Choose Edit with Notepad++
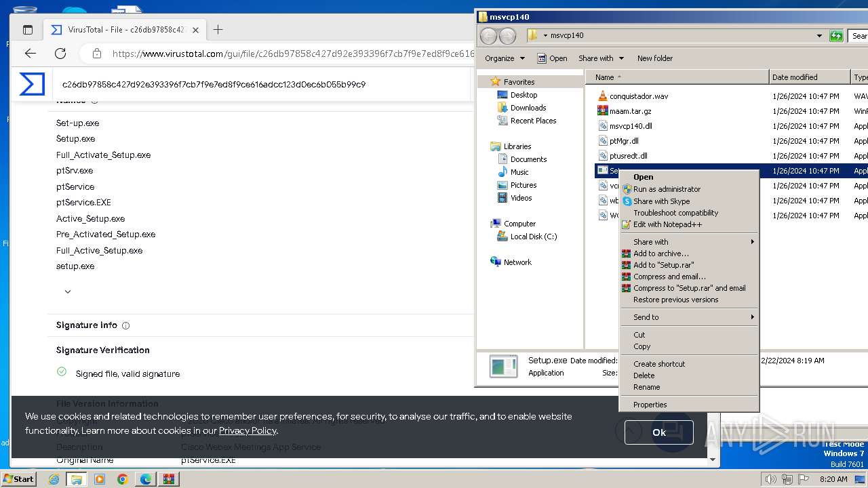This screenshot has width=868, height=488. [689, 224]
